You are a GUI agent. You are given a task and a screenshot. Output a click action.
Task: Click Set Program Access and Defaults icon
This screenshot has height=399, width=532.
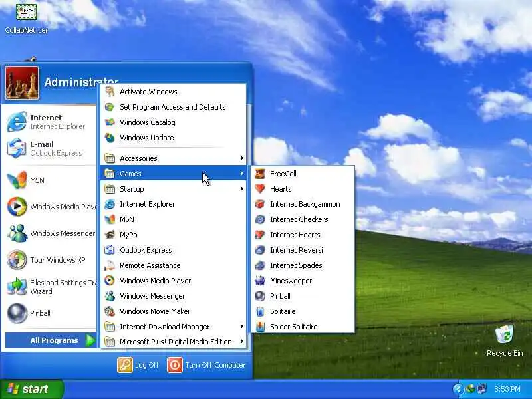110,107
